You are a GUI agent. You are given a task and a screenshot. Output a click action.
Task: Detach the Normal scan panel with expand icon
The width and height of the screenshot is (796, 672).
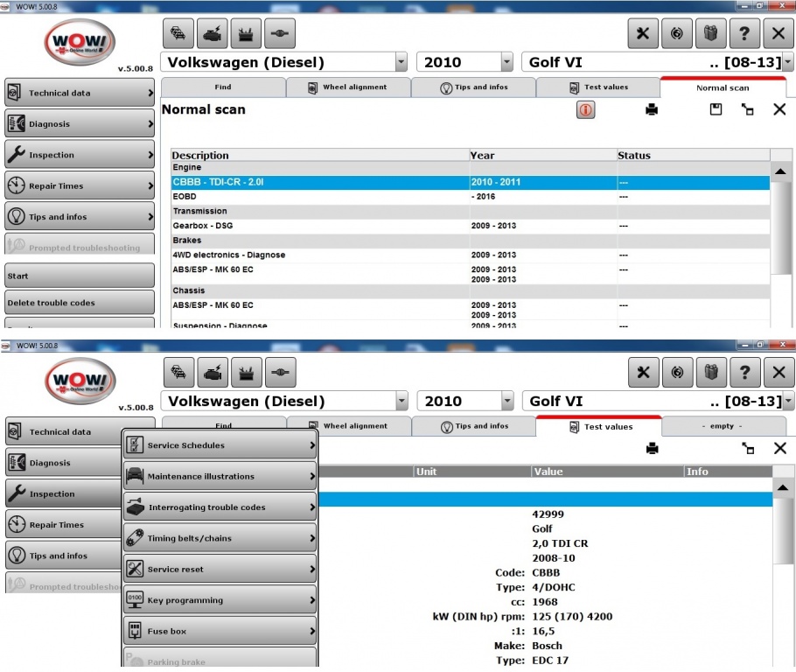(747, 109)
